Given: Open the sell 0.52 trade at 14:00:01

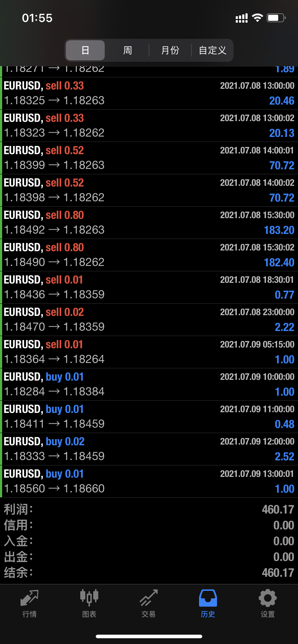Looking at the screenshot, I should click(x=149, y=158).
